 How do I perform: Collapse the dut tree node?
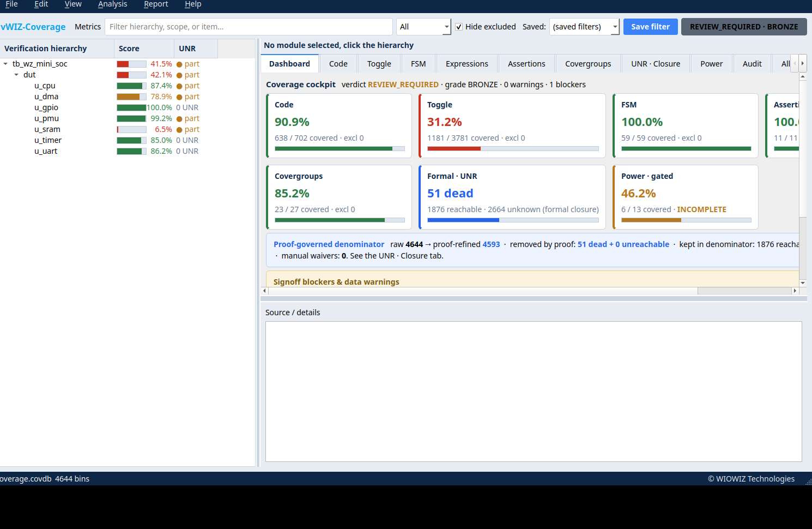click(16, 75)
